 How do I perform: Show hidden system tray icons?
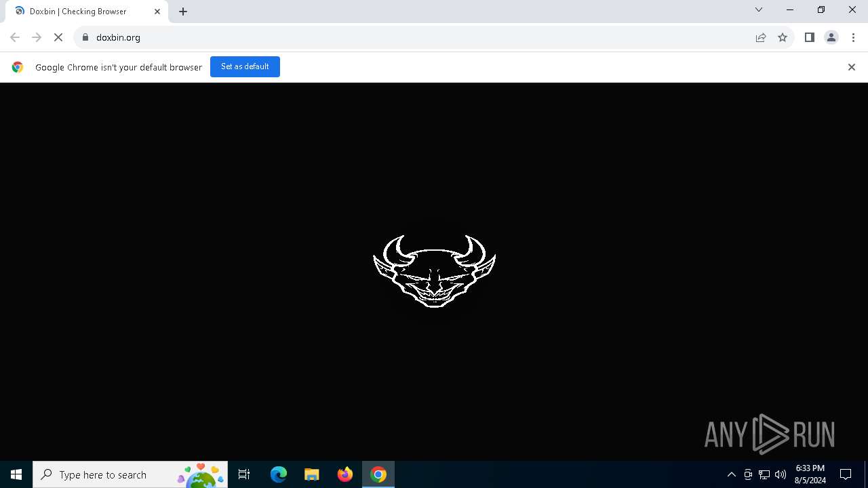[x=732, y=474]
